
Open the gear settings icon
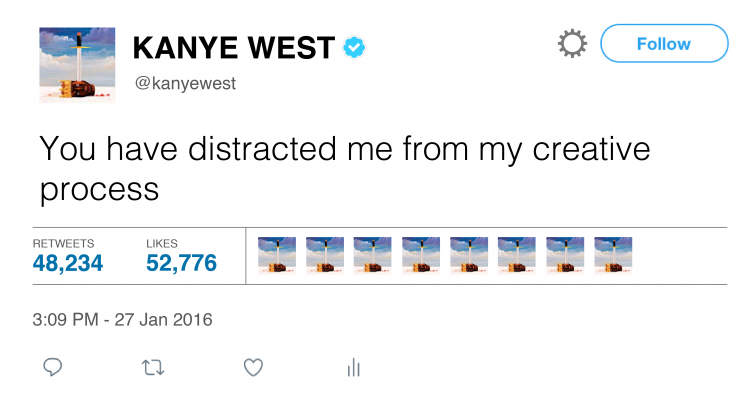pos(572,44)
